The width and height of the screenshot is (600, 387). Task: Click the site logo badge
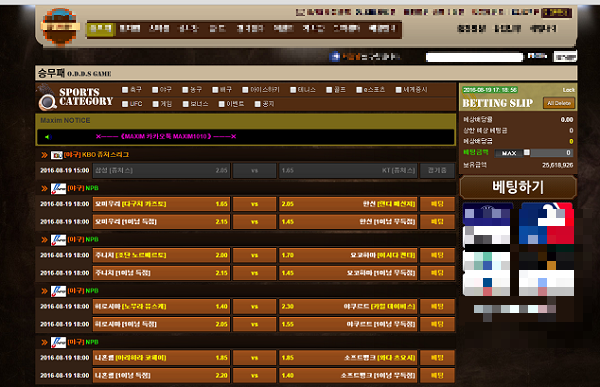(x=60, y=26)
